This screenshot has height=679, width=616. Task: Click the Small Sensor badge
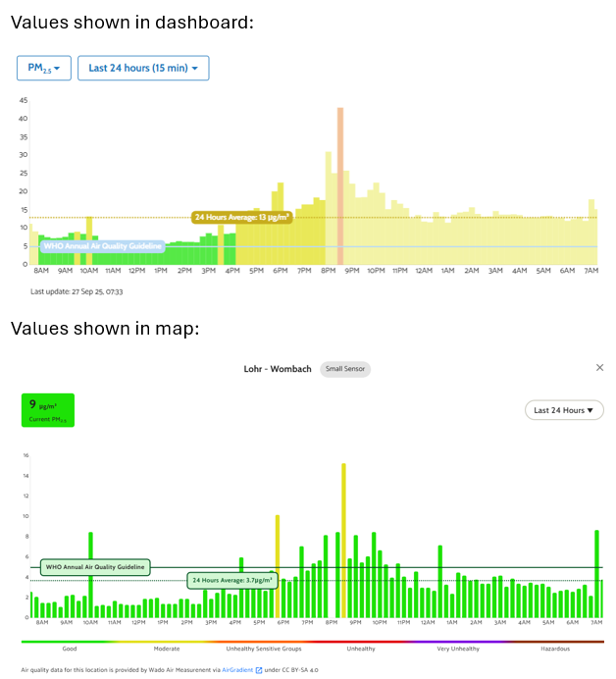[345, 369]
